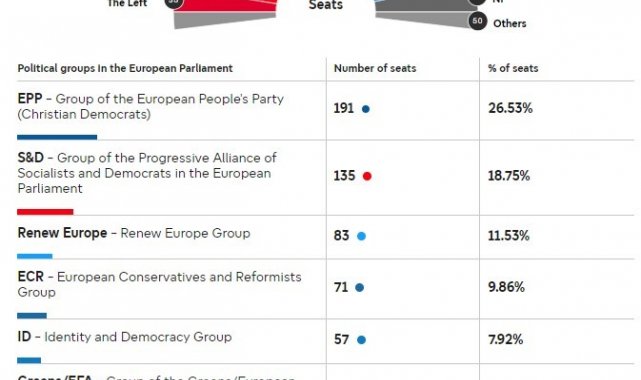Click the blue dot beside 71 seats
This screenshot has width=641, height=380.
[x=359, y=288]
